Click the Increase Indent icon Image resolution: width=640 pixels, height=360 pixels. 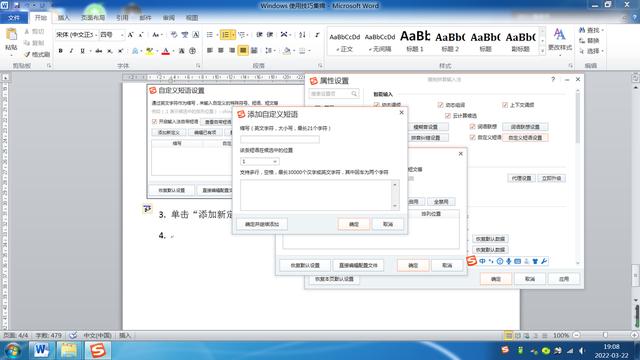pos(270,35)
